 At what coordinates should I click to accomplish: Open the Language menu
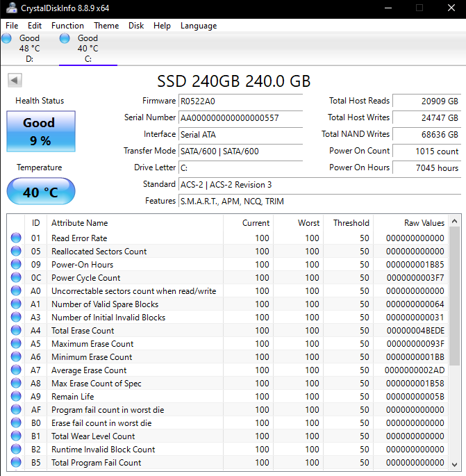pos(199,26)
